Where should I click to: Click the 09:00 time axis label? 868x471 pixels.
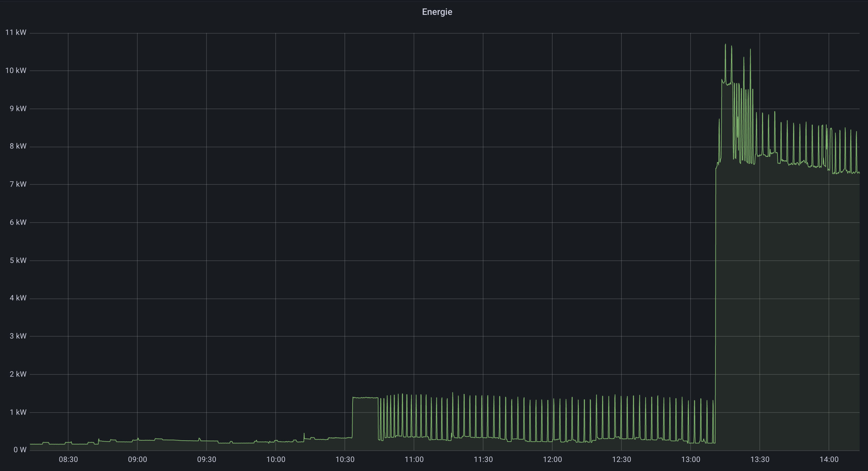coord(137,460)
